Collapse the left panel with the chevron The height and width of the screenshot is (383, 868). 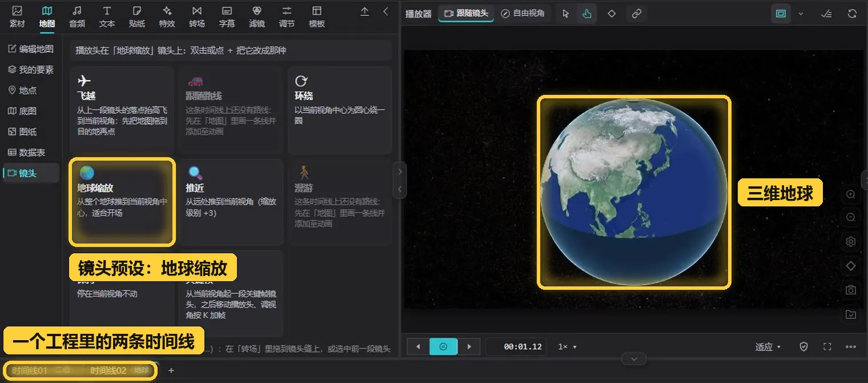click(x=385, y=11)
